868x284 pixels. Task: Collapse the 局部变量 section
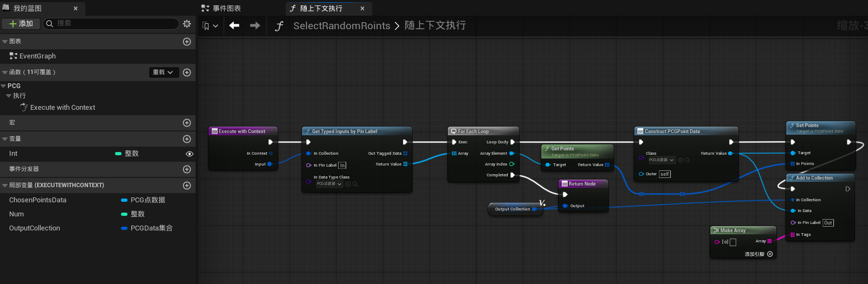pos(5,186)
